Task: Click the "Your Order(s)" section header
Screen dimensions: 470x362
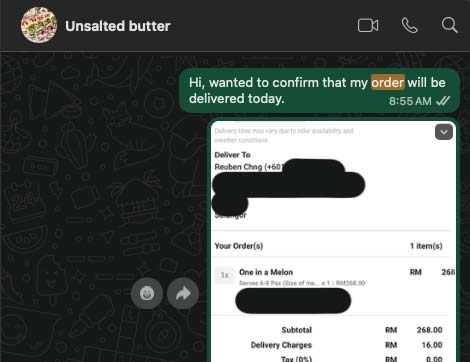Action: (x=239, y=246)
